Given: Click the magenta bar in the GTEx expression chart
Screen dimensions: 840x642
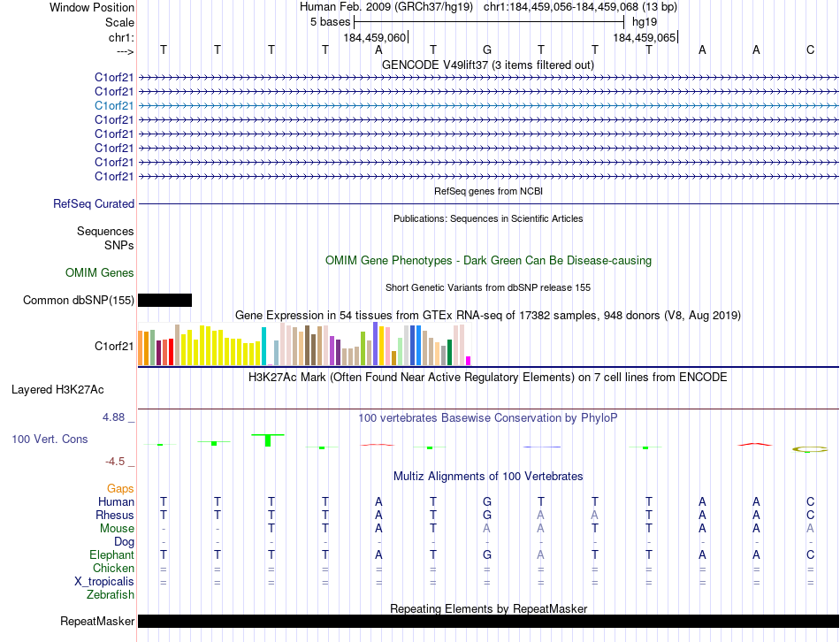Looking at the screenshot, I should pos(469,361).
